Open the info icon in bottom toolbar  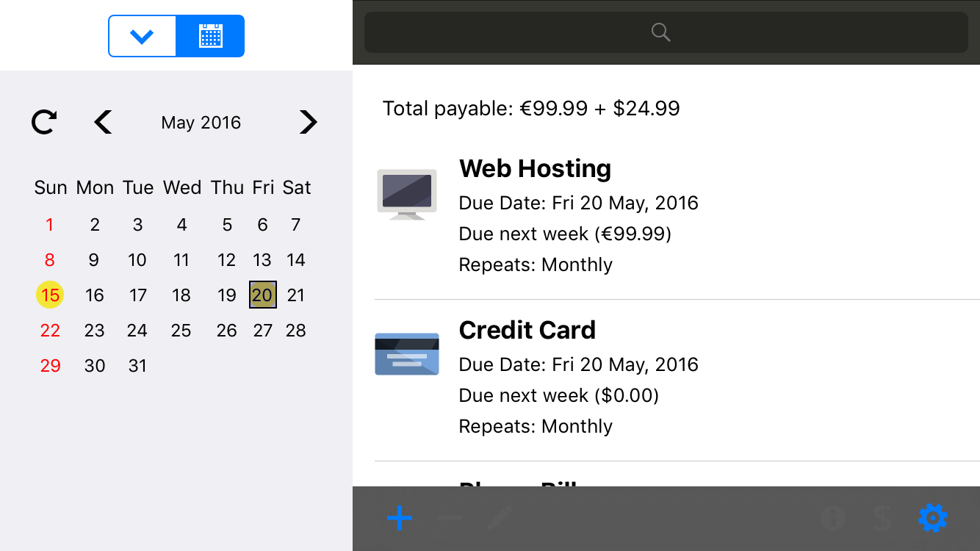832,519
